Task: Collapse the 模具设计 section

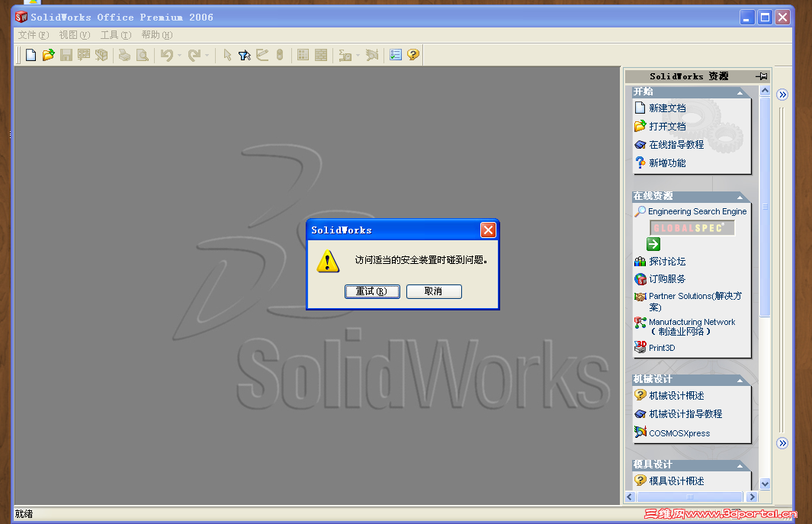Action: pos(740,466)
